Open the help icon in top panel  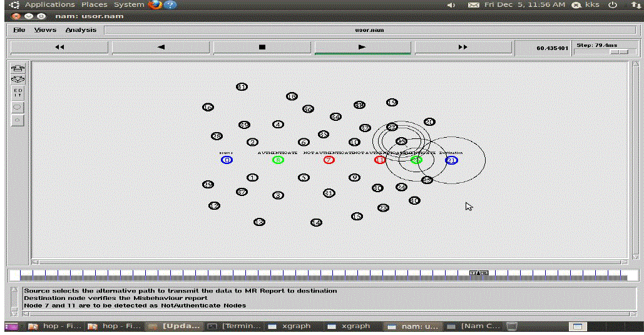pos(170,5)
